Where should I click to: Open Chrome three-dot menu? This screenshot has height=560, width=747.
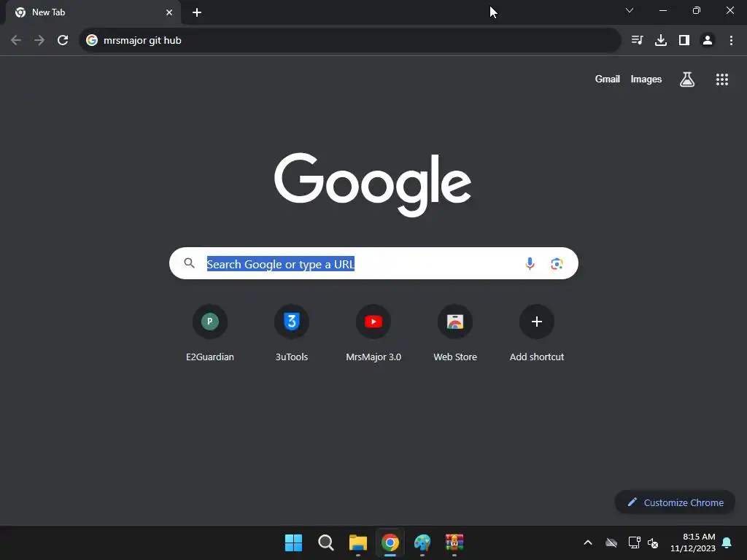point(731,41)
